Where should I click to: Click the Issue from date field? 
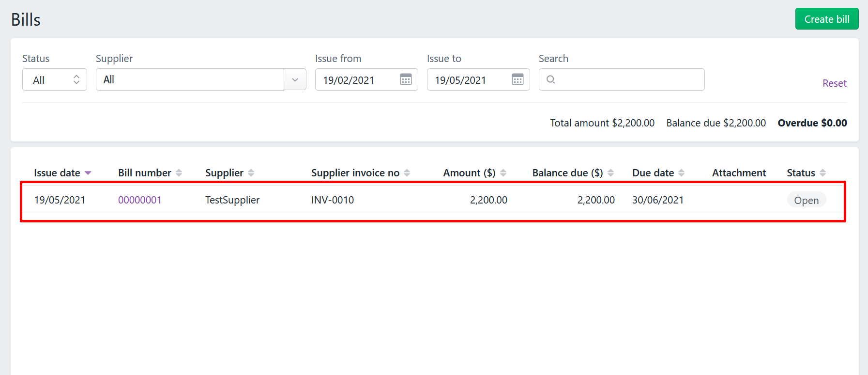point(366,79)
